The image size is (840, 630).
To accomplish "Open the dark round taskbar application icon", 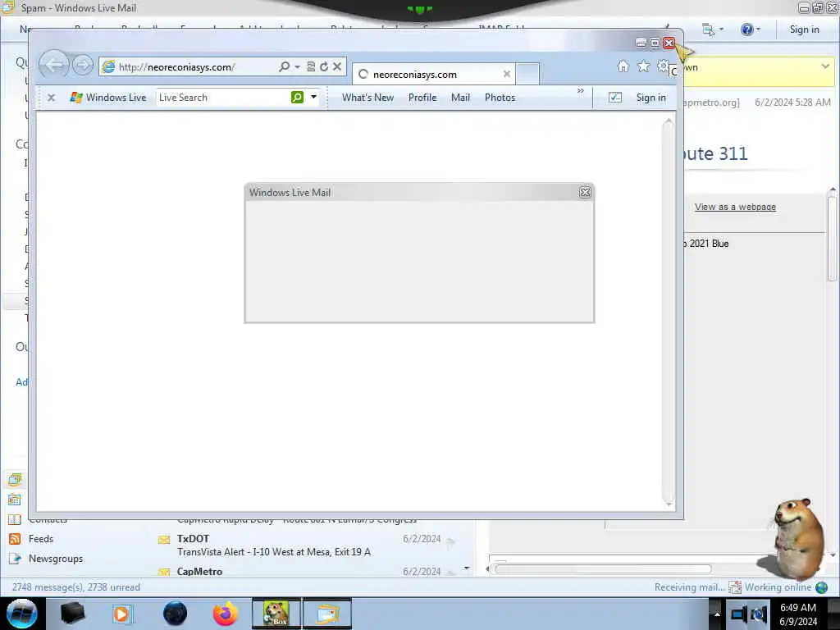I will click(176, 614).
